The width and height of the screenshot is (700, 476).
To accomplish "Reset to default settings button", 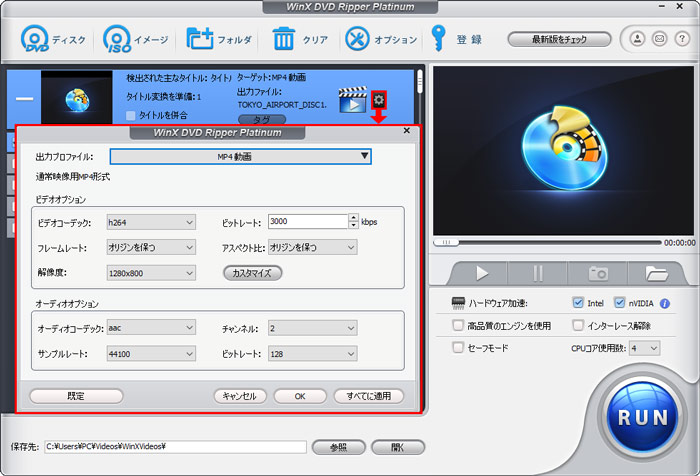I will pyautogui.click(x=76, y=396).
